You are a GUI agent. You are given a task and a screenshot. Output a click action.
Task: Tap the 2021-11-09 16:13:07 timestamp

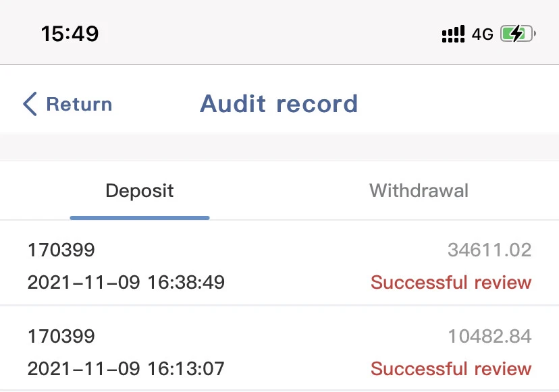pyautogui.click(x=126, y=368)
